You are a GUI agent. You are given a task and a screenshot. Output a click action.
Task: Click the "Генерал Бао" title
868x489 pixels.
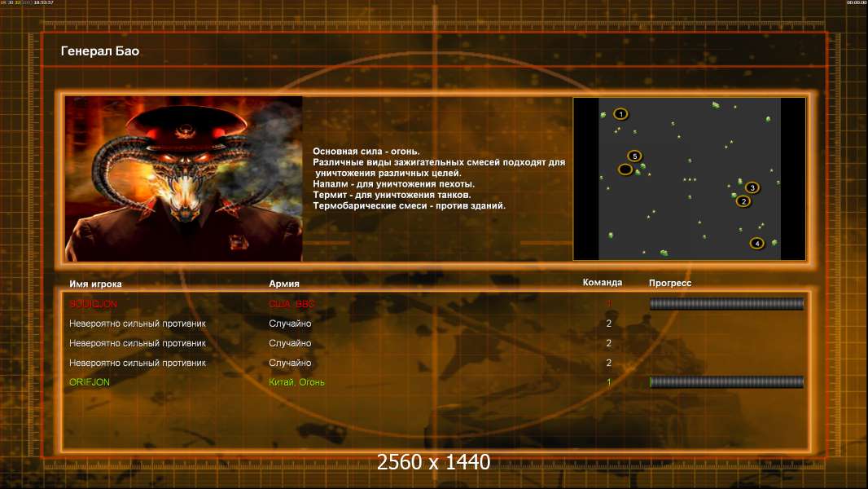click(100, 51)
